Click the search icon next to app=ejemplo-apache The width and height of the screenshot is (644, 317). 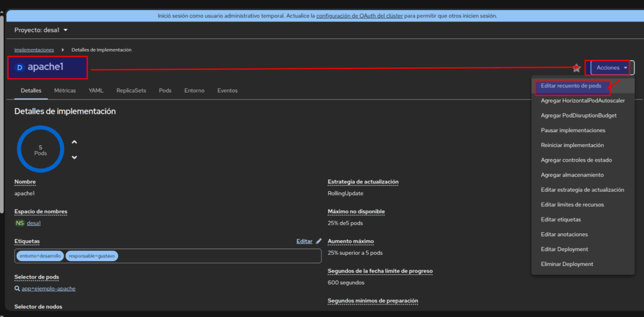[x=18, y=289]
